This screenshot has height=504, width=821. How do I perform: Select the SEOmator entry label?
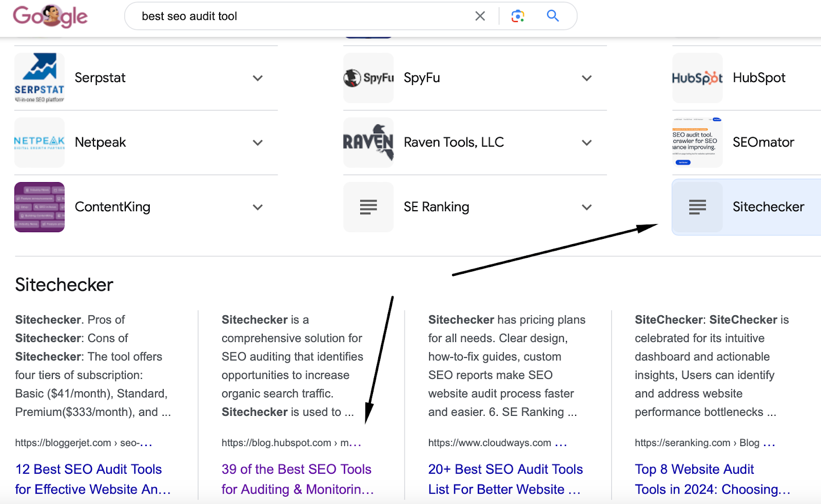click(763, 143)
